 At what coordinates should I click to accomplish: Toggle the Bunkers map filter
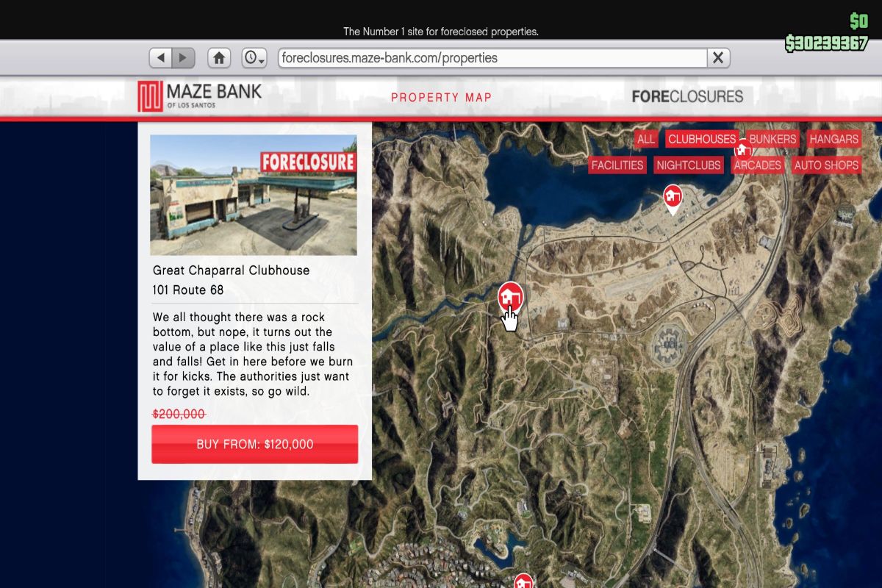772,139
